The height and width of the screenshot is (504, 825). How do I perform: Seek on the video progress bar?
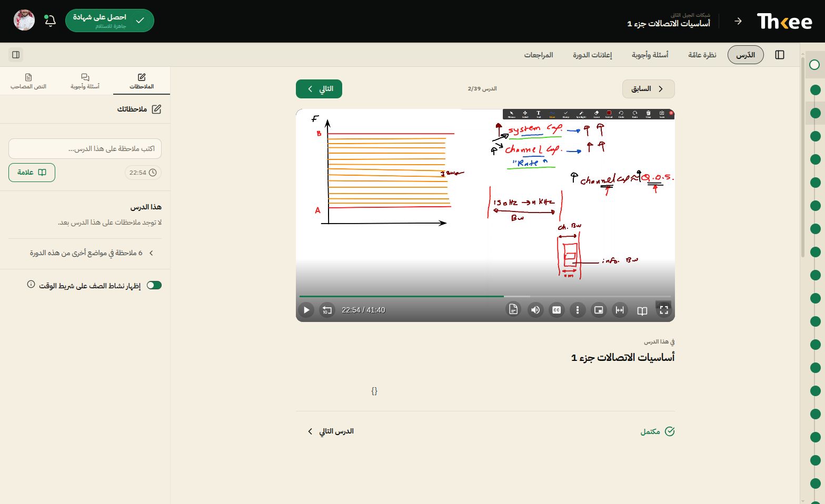click(485, 296)
